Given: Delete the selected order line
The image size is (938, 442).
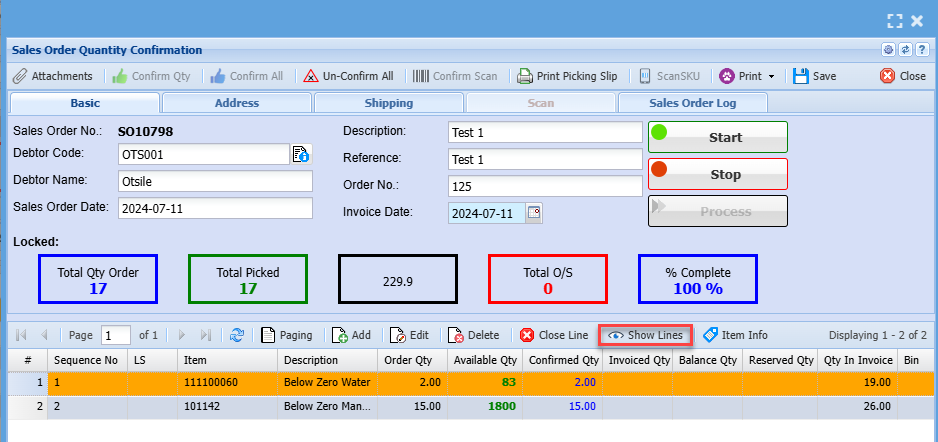Looking at the screenshot, I should click(x=473, y=335).
